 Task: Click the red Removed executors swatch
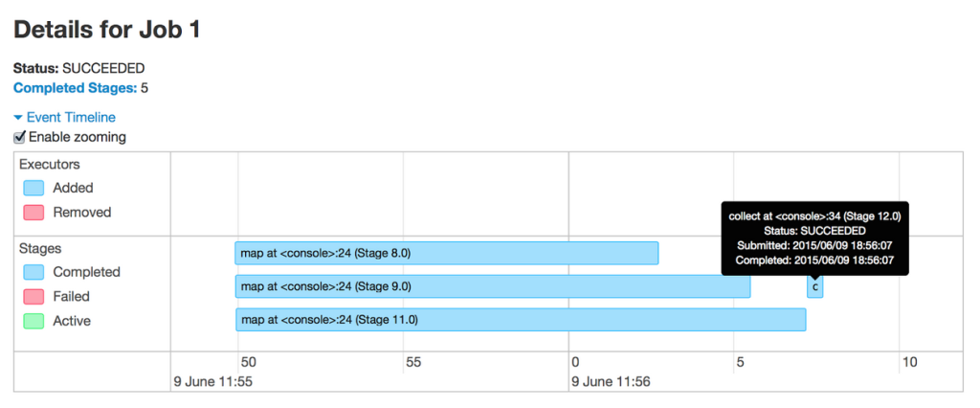[34, 213]
